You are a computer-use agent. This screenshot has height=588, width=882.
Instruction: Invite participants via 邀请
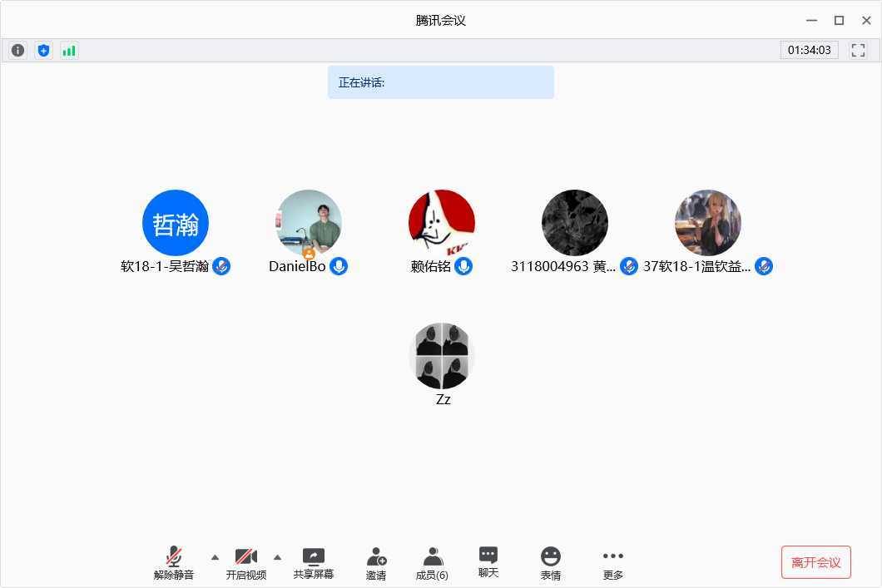(x=376, y=563)
